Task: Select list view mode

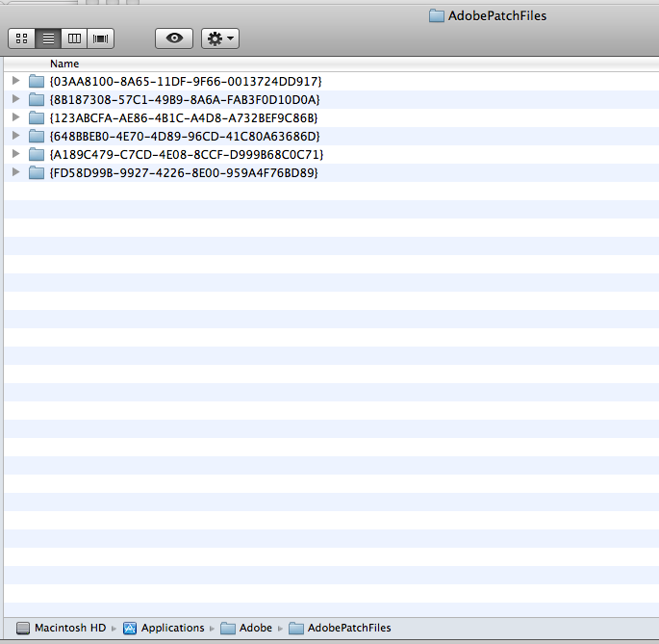Action: (x=48, y=39)
